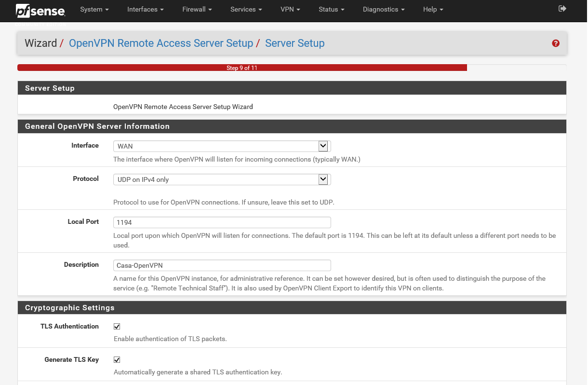The image size is (588, 385).
Task: Click 'Protocol to use for OpenVPN connections' help text
Action: tap(224, 202)
